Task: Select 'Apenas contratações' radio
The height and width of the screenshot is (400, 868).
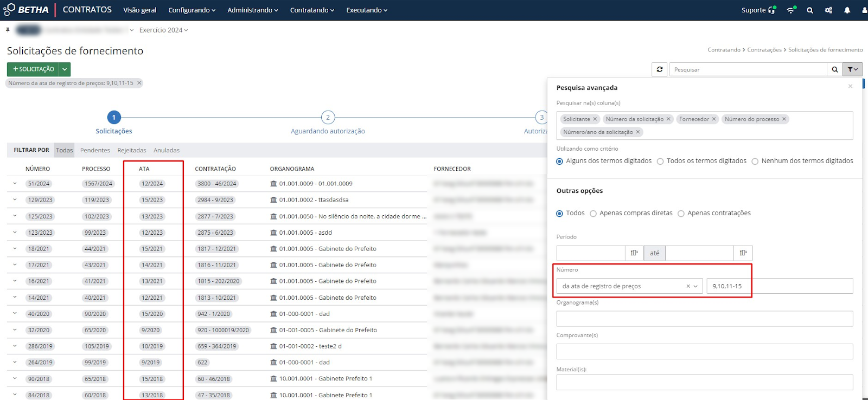Action: (681, 214)
